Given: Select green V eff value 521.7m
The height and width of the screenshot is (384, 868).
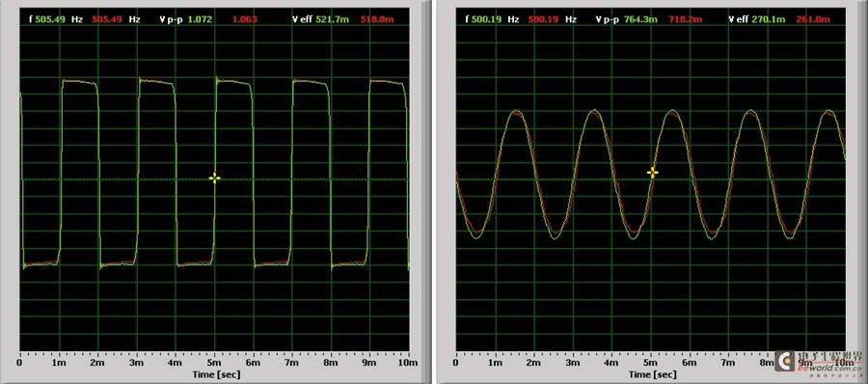Looking at the screenshot, I should pos(328,19).
